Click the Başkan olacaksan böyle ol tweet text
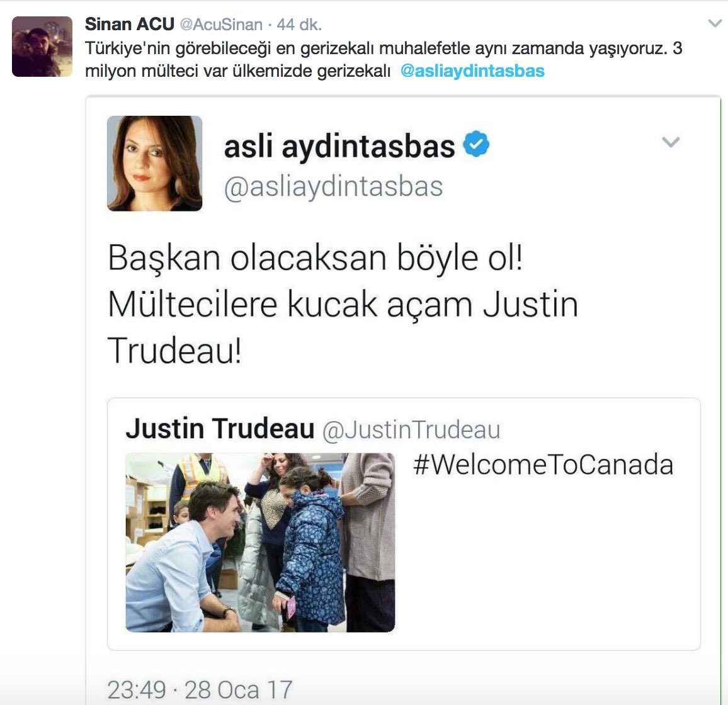This screenshot has height=705, width=728. pyautogui.click(x=343, y=304)
